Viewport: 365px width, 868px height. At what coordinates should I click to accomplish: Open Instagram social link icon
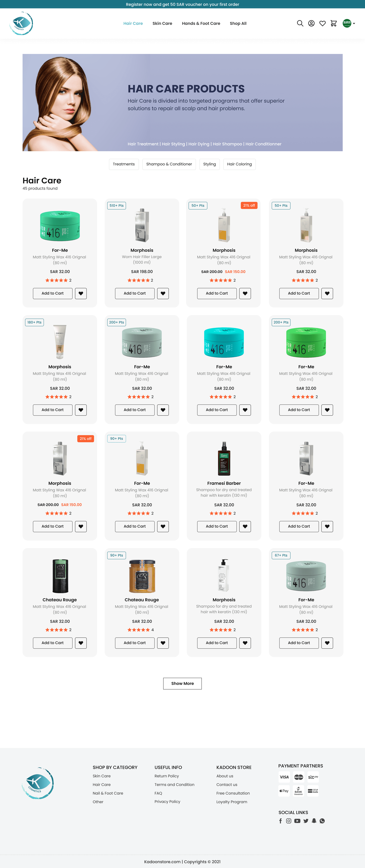[x=289, y=821]
